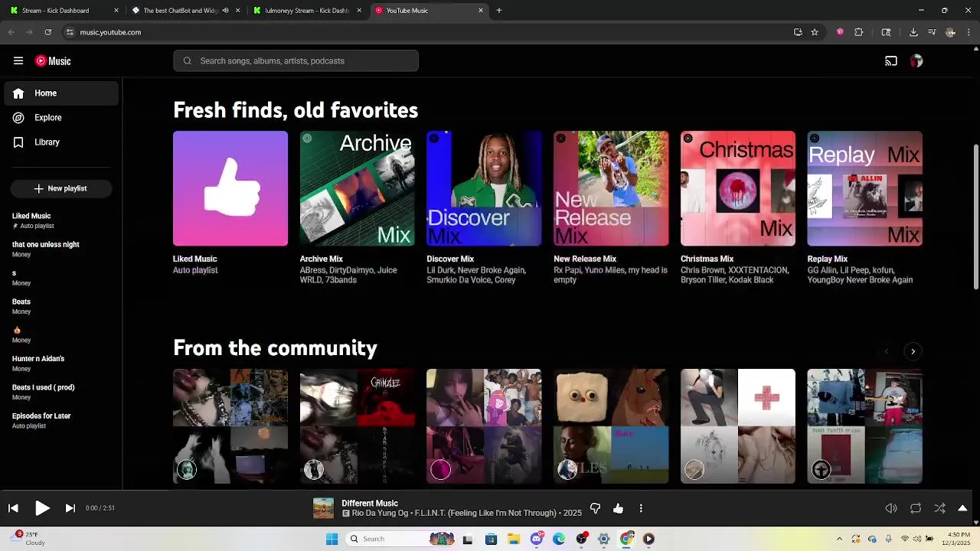This screenshot has width=980, height=551.
Task: Dislike the song Different Music
Action: (595, 508)
